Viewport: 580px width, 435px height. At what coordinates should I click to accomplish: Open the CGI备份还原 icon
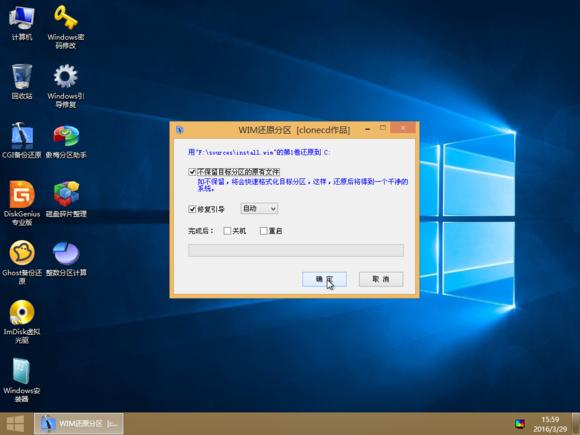tap(22, 141)
